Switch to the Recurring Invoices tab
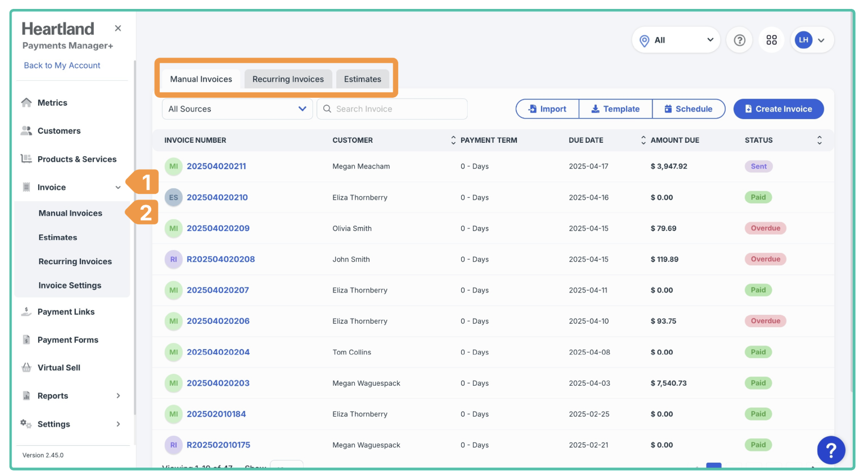Viewport: 868px width, 475px height. point(288,79)
